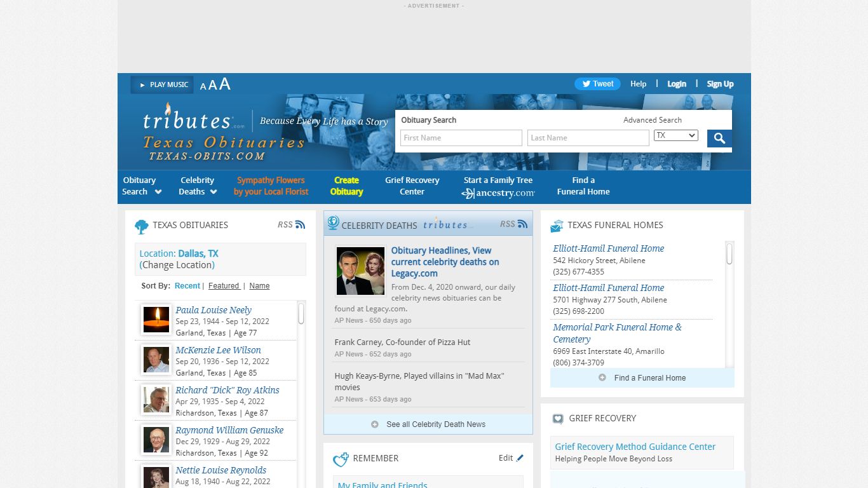The image size is (868, 488).
Task: Open the Celebrity Deaths RSS feed
Action: pos(514,224)
